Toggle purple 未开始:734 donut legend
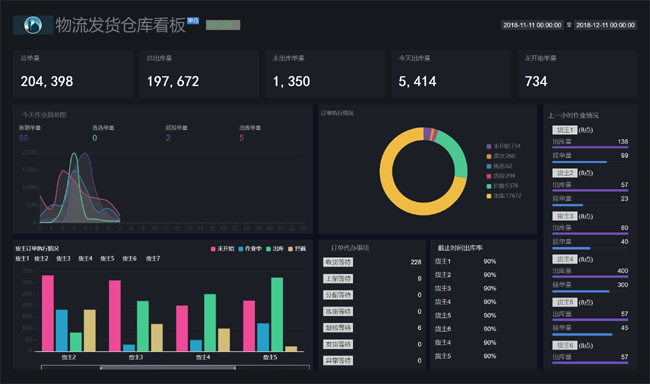Image resolution: width=650 pixels, height=384 pixels. pyautogui.click(x=503, y=146)
